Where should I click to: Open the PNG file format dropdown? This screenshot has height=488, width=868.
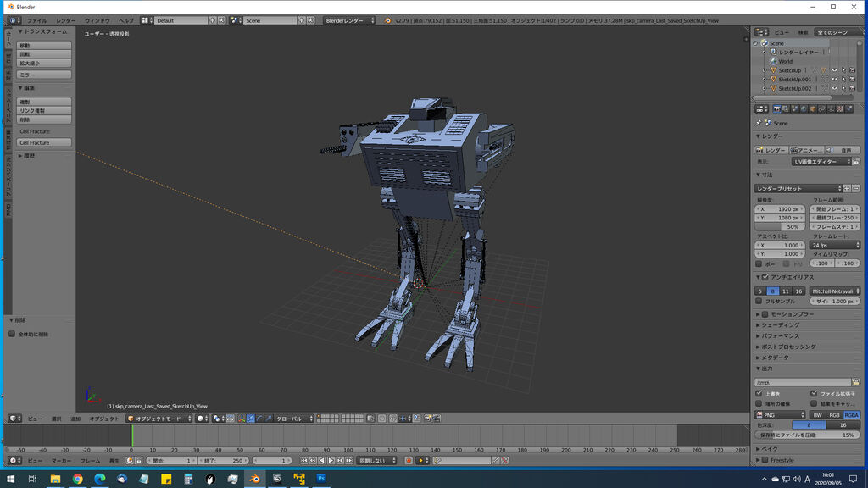coord(781,415)
